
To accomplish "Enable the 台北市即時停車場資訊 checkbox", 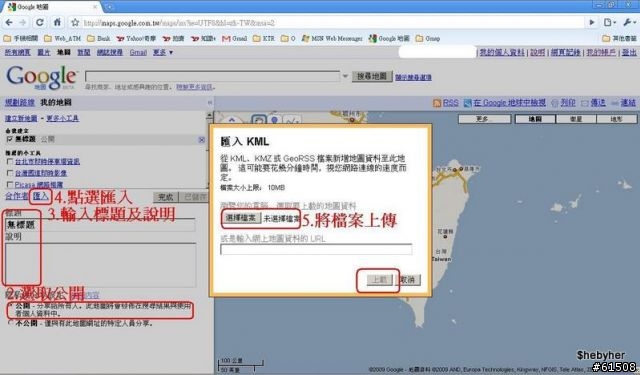I will (10, 162).
